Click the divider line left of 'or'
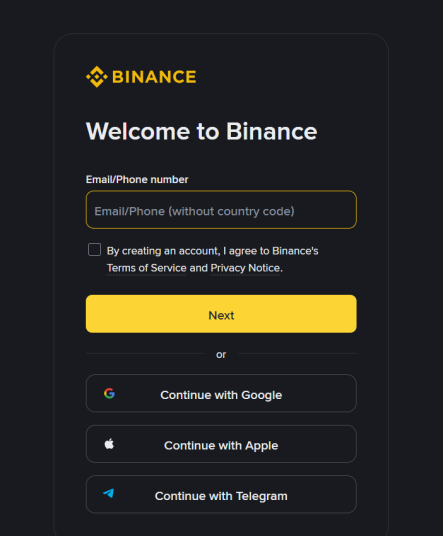Image resolution: width=443 pixels, height=536 pixels. [145, 353]
